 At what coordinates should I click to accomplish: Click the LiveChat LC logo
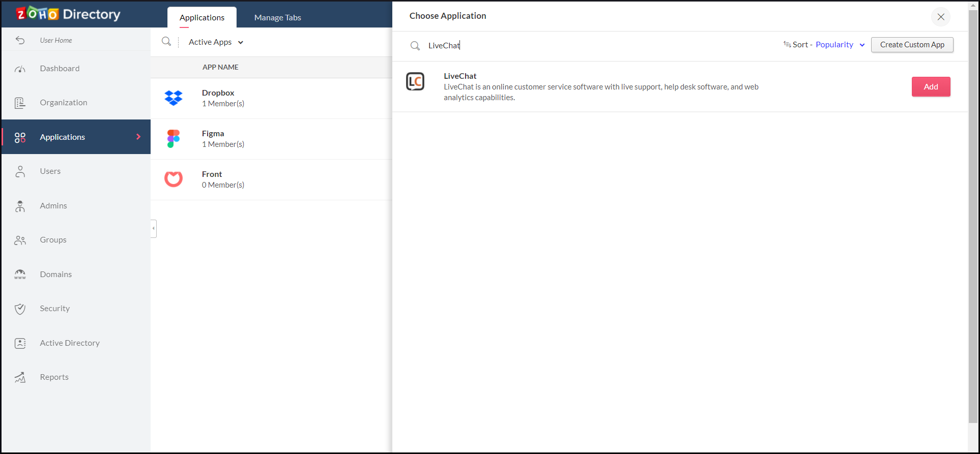coord(415,81)
